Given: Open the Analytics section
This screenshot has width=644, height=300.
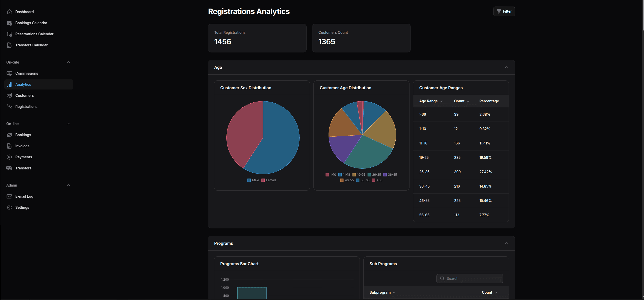Looking at the screenshot, I should pos(23,84).
